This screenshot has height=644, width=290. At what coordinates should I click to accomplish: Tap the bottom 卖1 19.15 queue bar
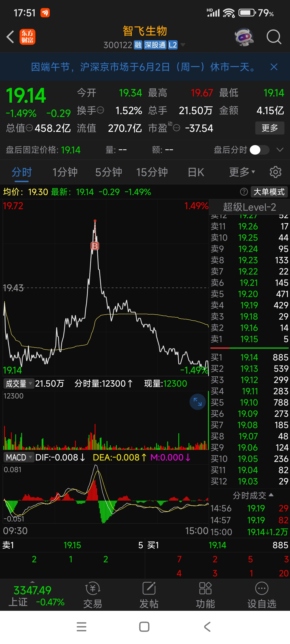tap(72, 545)
